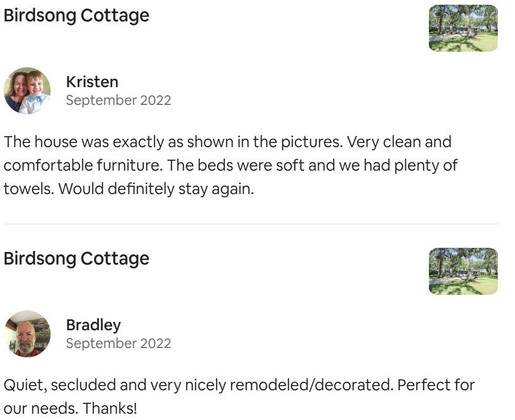Click the reviewer name Kristen
Screen dimensions: 515x420
coord(92,82)
